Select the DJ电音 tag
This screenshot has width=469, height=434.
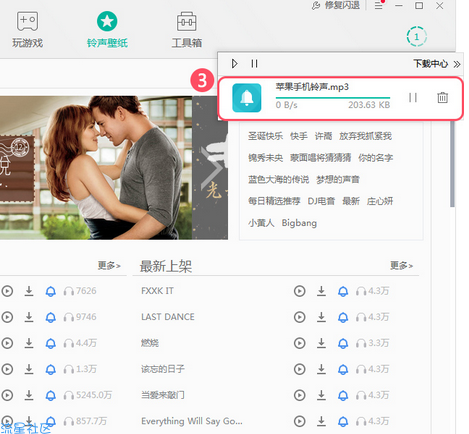(x=321, y=201)
